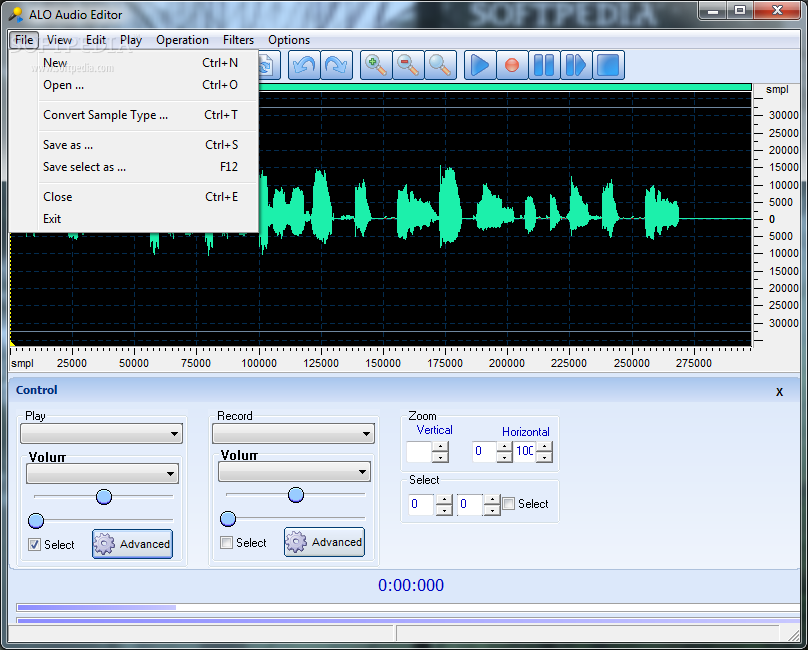Pause playback using the Pause icon
The image size is (808, 650).
click(x=544, y=66)
